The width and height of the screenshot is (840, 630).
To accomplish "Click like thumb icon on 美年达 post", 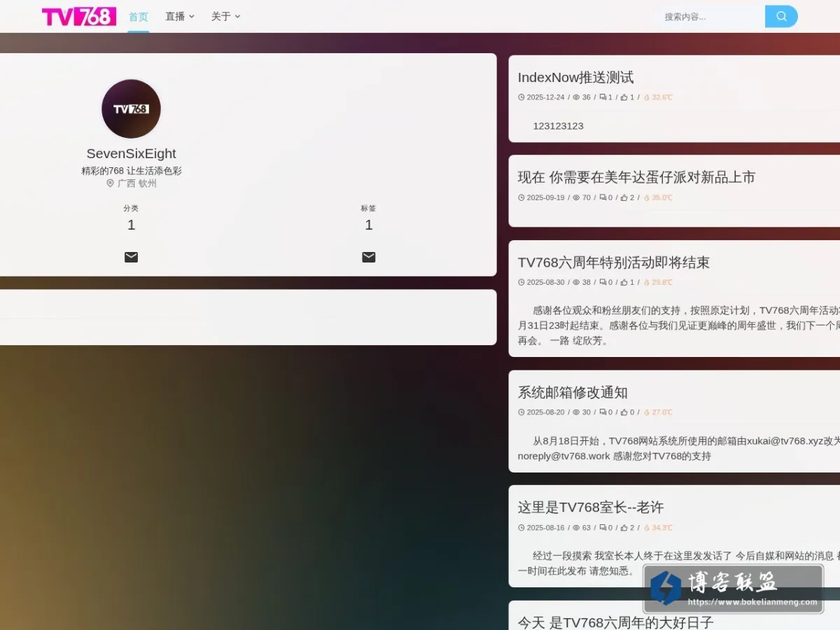I will [624, 197].
